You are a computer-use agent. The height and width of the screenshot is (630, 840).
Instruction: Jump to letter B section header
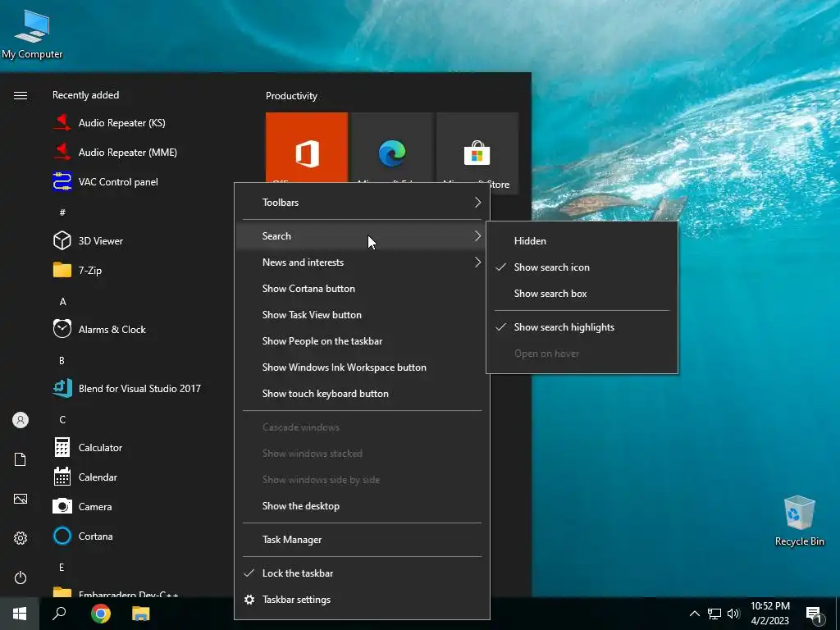pyautogui.click(x=62, y=361)
